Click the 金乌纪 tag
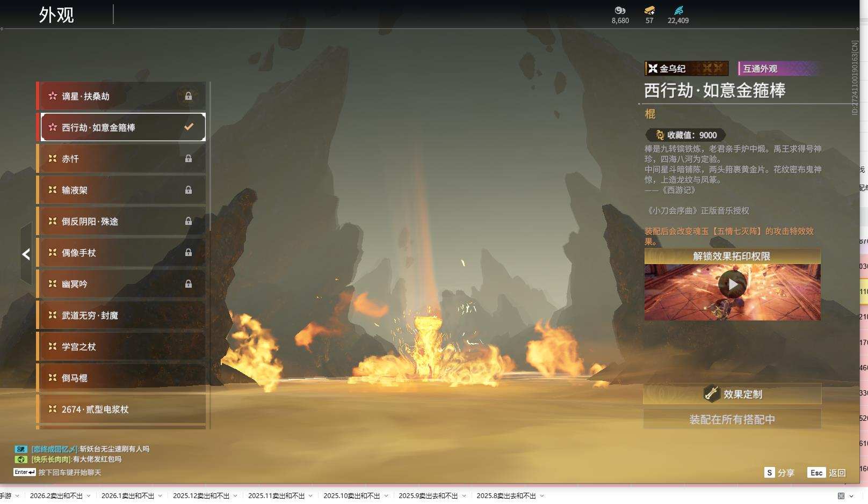The width and height of the screenshot is (868, 504). [x=686, y=69]
